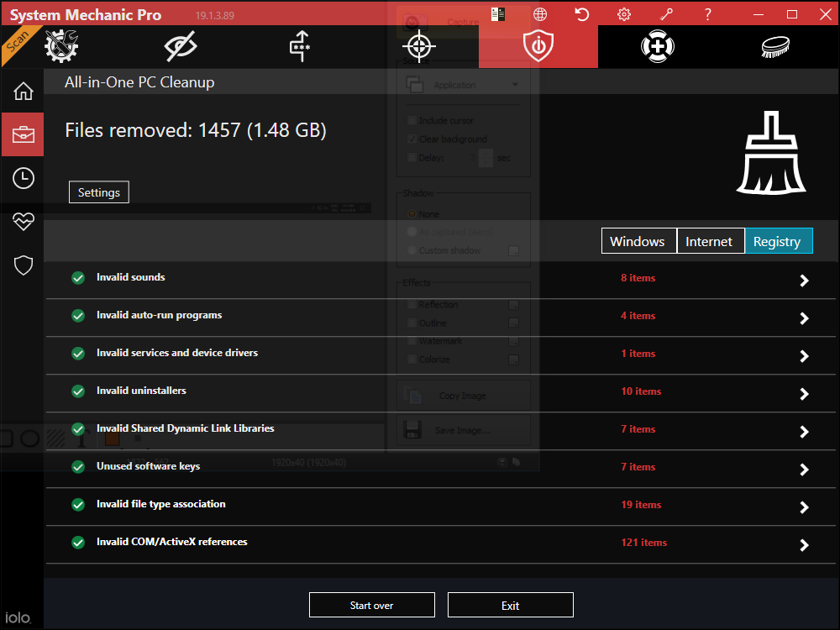Open the settings gear in title bar
This screenshot has width=840, height=630.
623,14
